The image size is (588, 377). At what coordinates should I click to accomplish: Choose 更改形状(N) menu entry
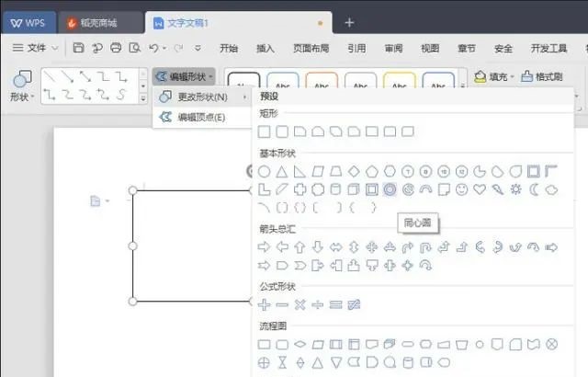pyautogui.click(x=202, y=97)
